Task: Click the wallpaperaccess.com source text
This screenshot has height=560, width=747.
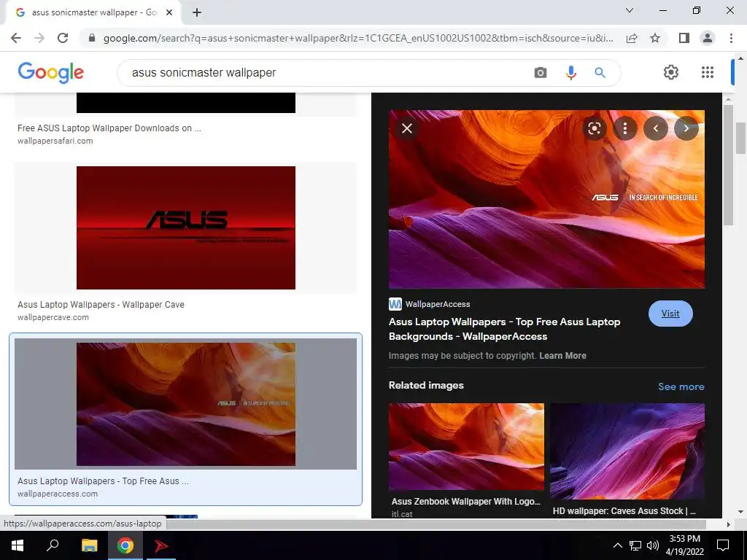Action: 58,494
